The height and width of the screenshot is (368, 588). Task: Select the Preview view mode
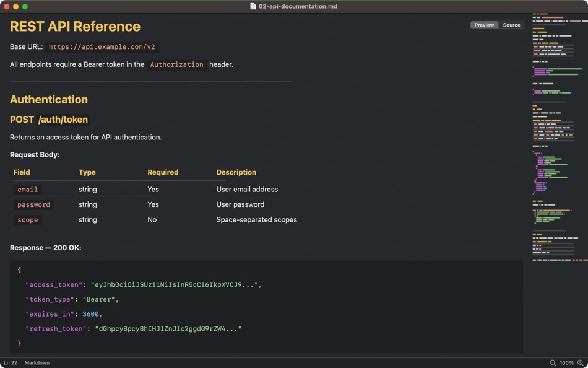(x=484, y=25)
